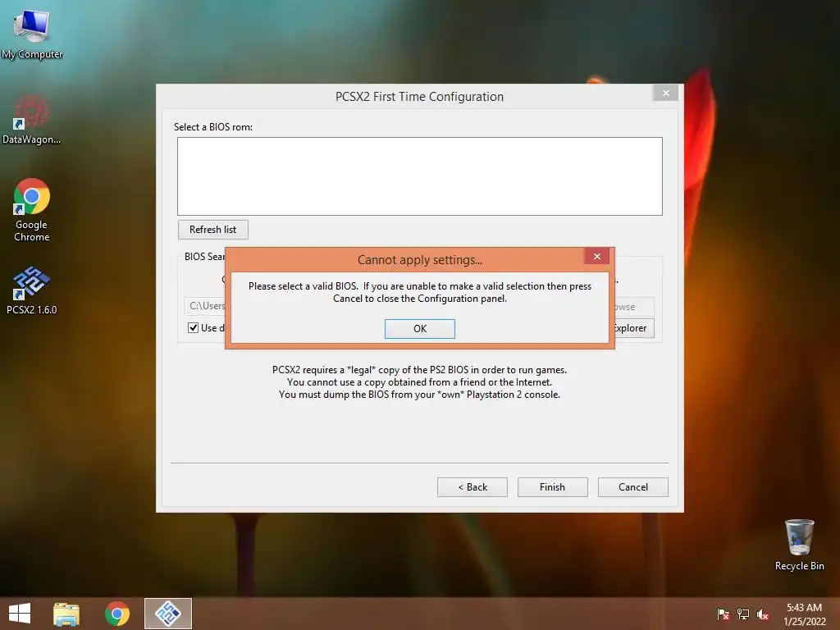Click the 'Cannot apply settings...' title text
The height and width of the screenshot is (630, 840).
tap(420, 260)
